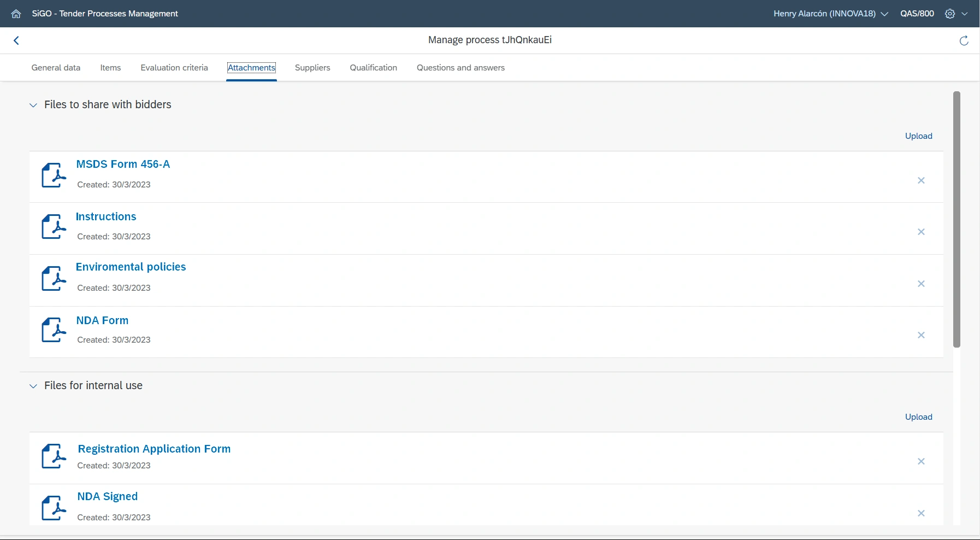Switch to the Suppliers tab
980x540 pixels.
tap(312, 68)
